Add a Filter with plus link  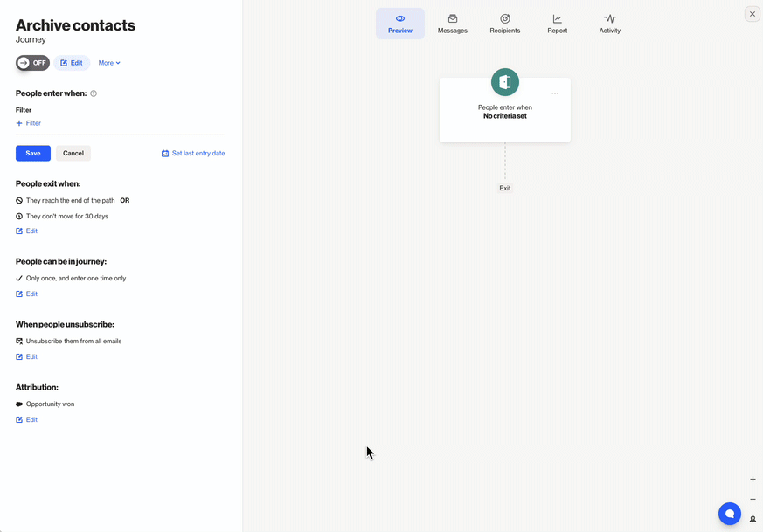pos(28,123)
